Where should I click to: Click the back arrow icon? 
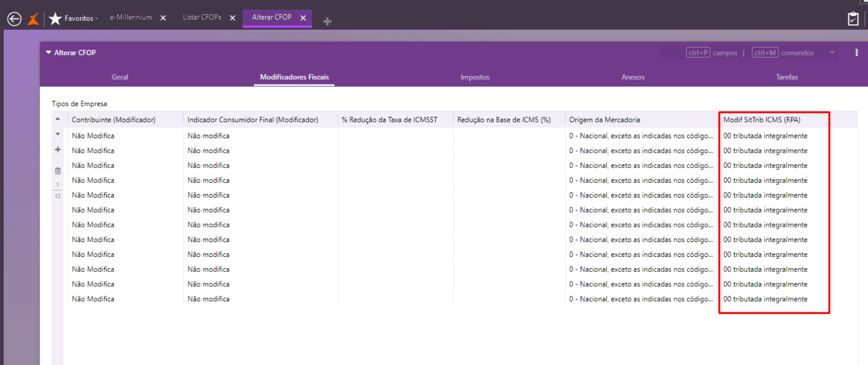[x=14, y=19]
